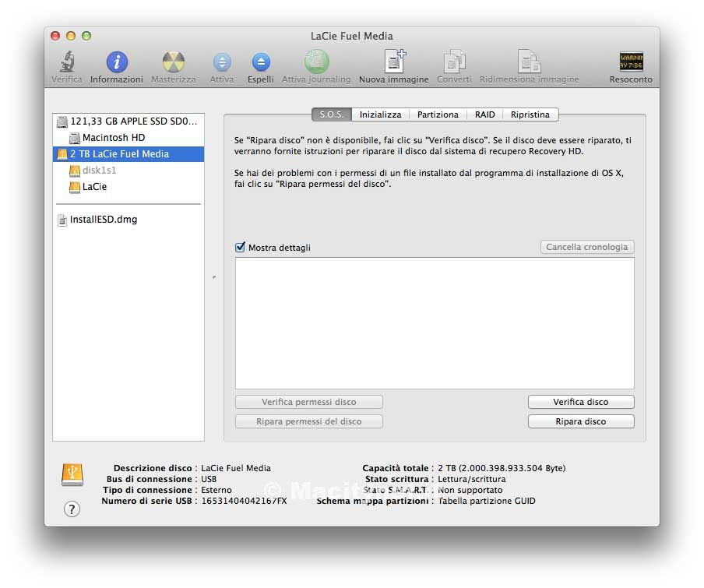Viewport: 704px width, 588px height.
Task: Switch to the Ripristina tab
Action: [530, 114]
